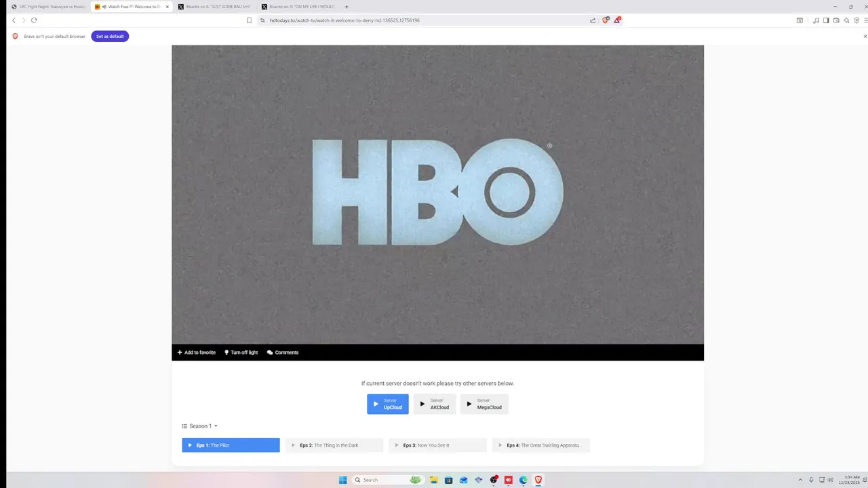Select the MegaCloud server button
This screenshot has height=488, width=868.
coord(484,404)
